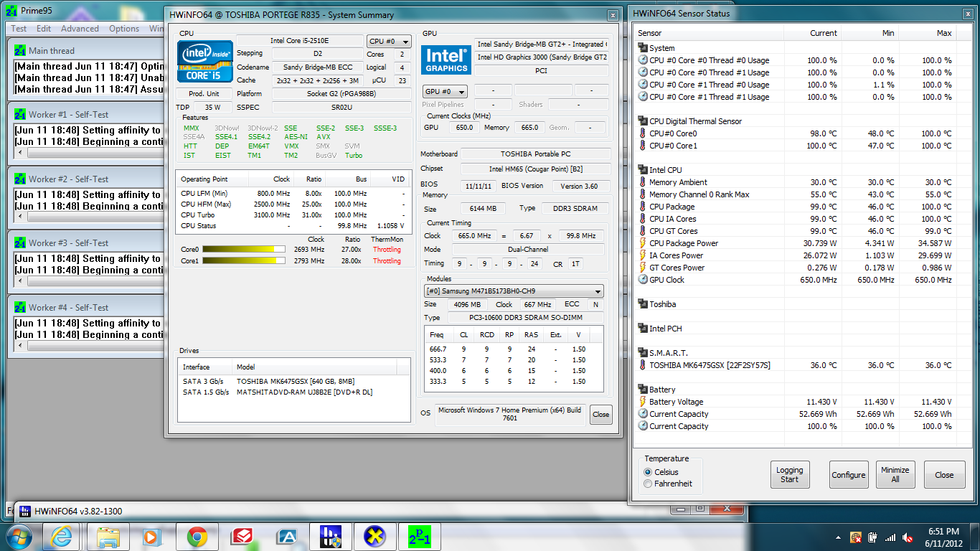Click the Worker #1 horizontal scrollbar
This screenshot has width=980, height=551.
pos(90,153)
